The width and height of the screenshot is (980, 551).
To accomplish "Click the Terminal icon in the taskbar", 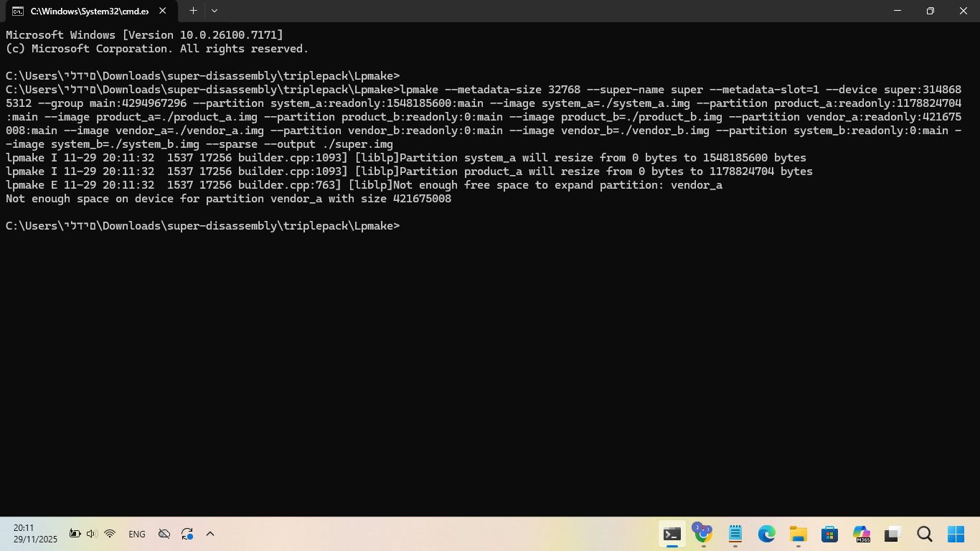I will pyautogui.click(x=672, y=534).
